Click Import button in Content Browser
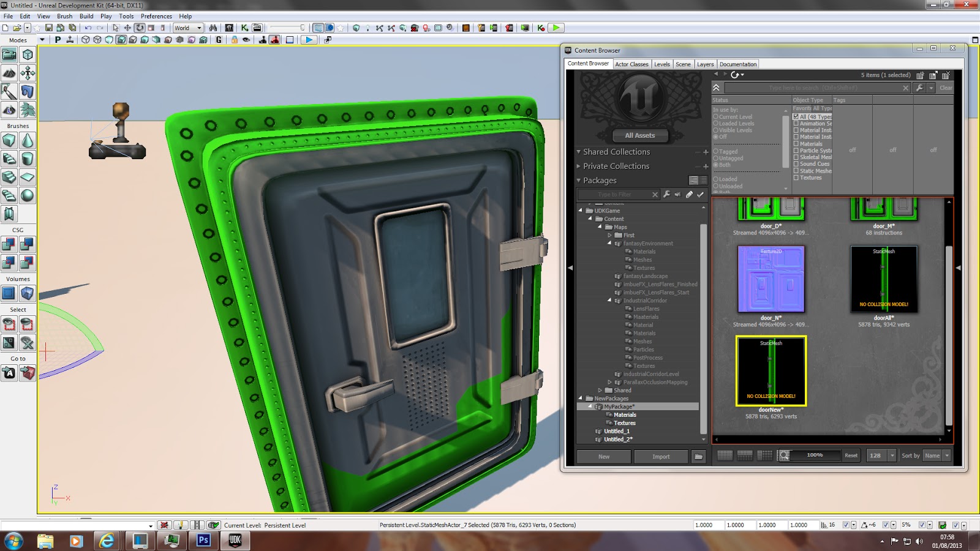This screenshot has height=551, width=980. pos(661,457)
